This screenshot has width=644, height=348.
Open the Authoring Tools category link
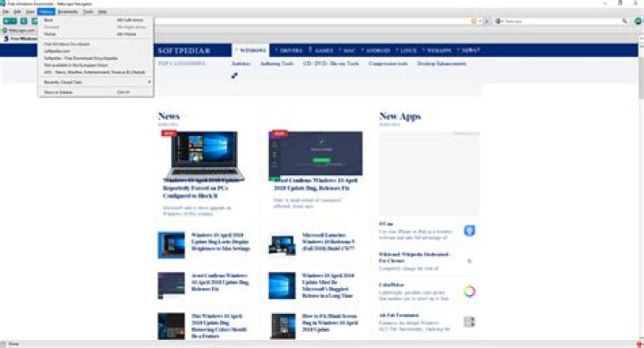(276, 64)
